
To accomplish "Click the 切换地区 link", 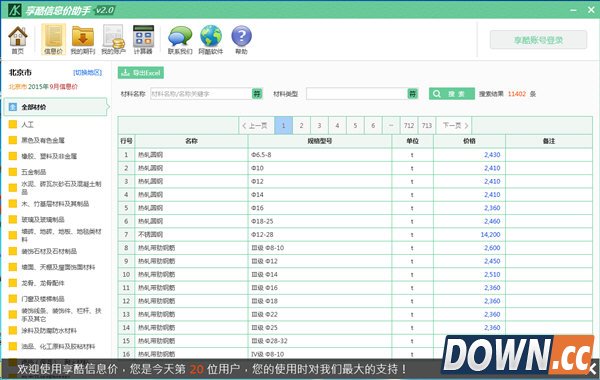I will coord(88,72).
